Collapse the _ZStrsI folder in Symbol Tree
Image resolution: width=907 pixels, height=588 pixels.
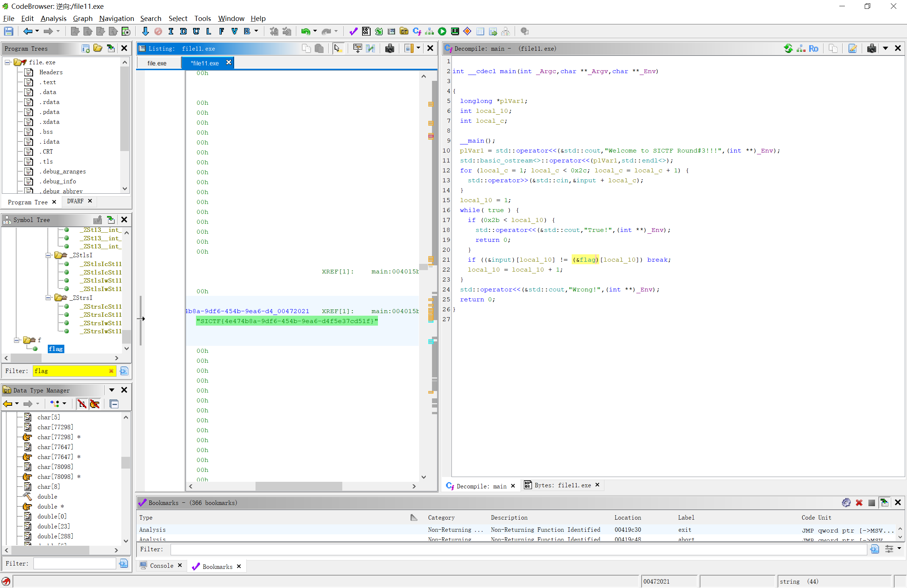pyautogui.click(x=49, y=298)
